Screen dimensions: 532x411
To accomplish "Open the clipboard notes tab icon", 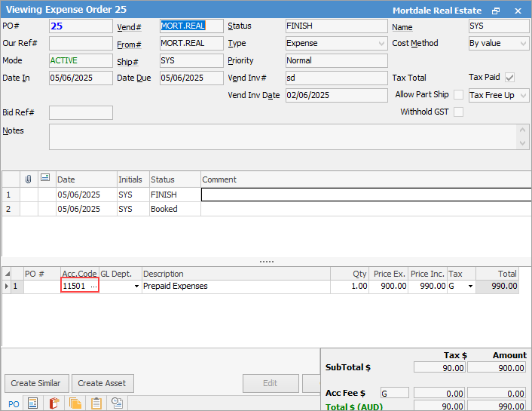I will 96,403.
